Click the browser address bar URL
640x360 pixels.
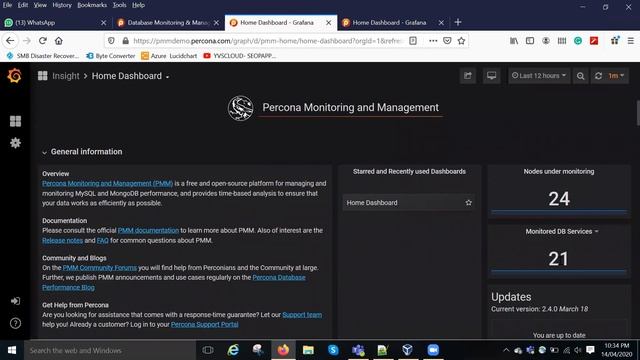[x=267, y=41]
